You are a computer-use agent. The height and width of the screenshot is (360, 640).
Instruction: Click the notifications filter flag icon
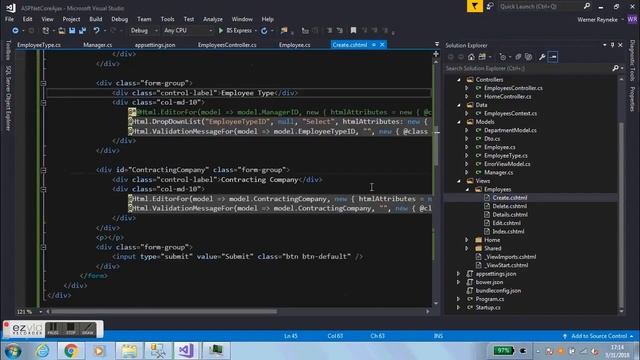475,6
